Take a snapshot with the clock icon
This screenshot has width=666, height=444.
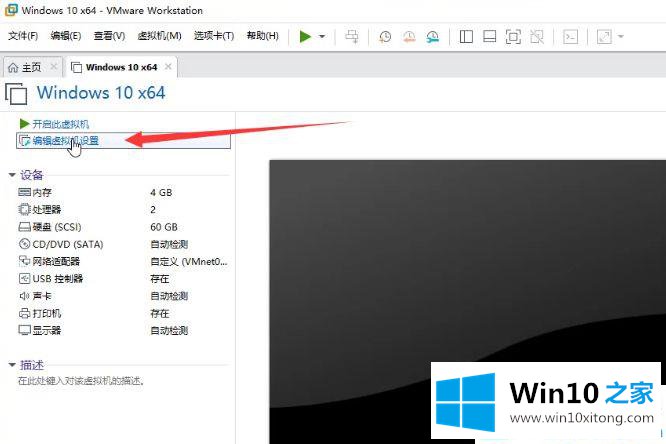coord(385,37)
